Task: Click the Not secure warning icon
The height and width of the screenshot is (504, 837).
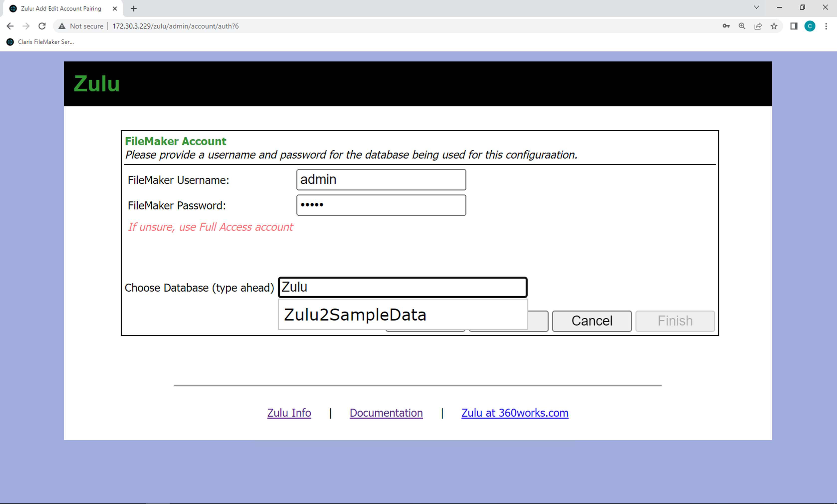Action: coord(62,26)
